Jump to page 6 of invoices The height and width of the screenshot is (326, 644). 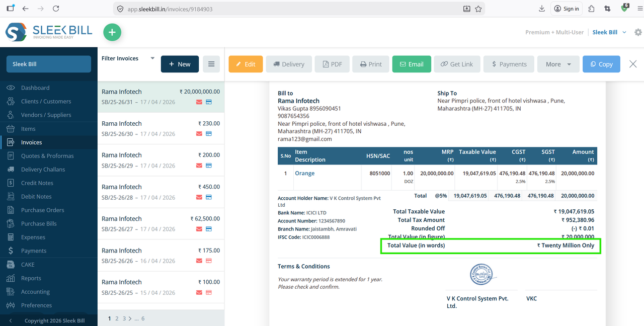tap(143, 318)
